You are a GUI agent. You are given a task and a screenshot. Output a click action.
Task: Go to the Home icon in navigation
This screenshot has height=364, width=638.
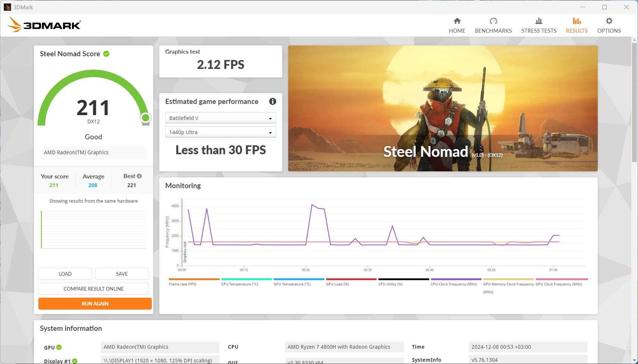tap(457, 21)
